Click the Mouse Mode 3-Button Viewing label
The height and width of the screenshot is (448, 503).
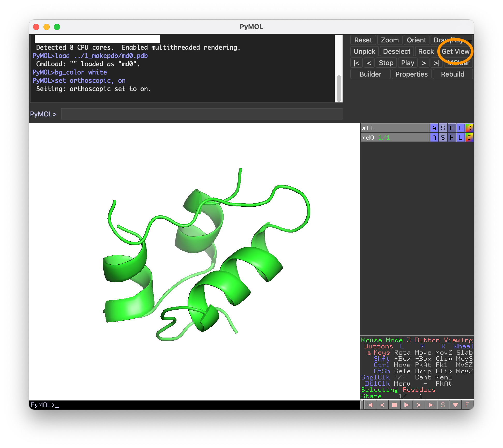[x=417, y=340]
